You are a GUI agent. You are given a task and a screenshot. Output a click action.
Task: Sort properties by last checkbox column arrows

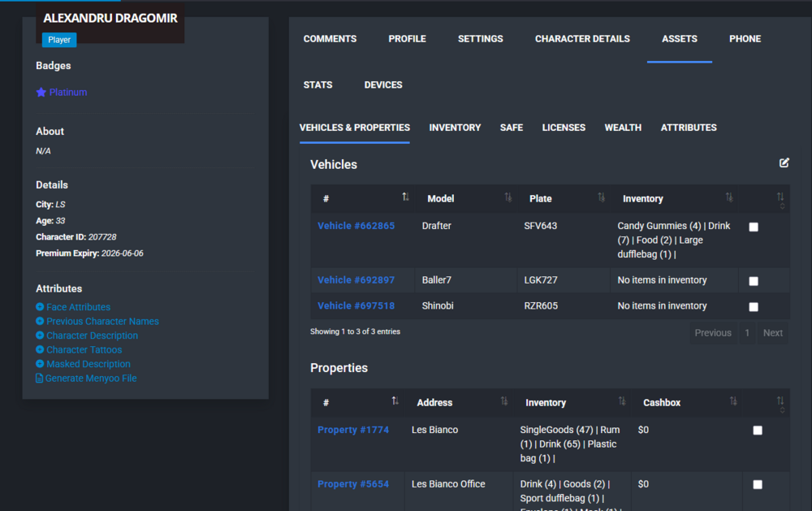(780, 403)
